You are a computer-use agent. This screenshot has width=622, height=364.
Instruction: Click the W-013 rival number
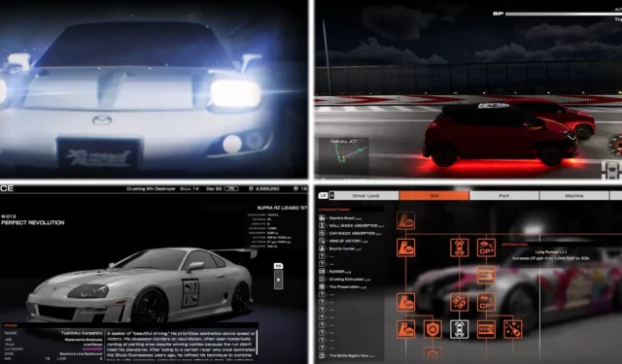click(8, 216)
